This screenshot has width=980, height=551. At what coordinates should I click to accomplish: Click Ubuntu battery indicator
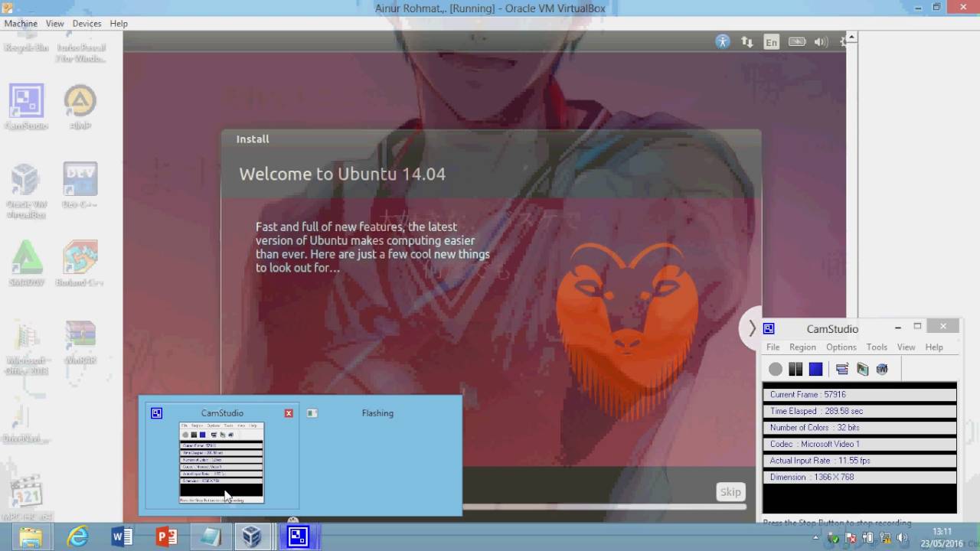pos(797,42)
